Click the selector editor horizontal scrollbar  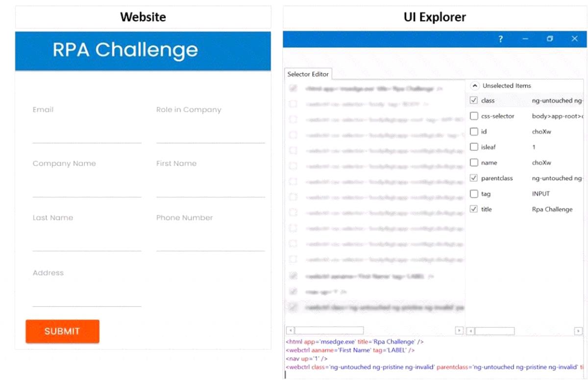329,331
